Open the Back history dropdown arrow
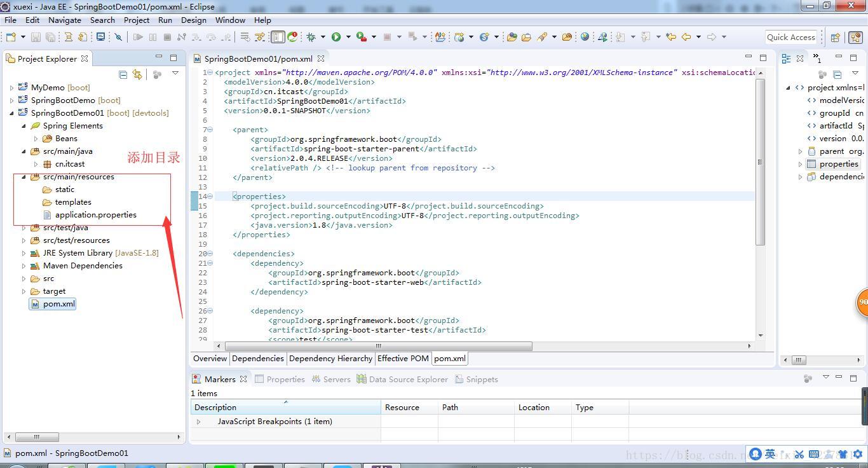This screenshot has width=868, height=468. pos(698,37)
